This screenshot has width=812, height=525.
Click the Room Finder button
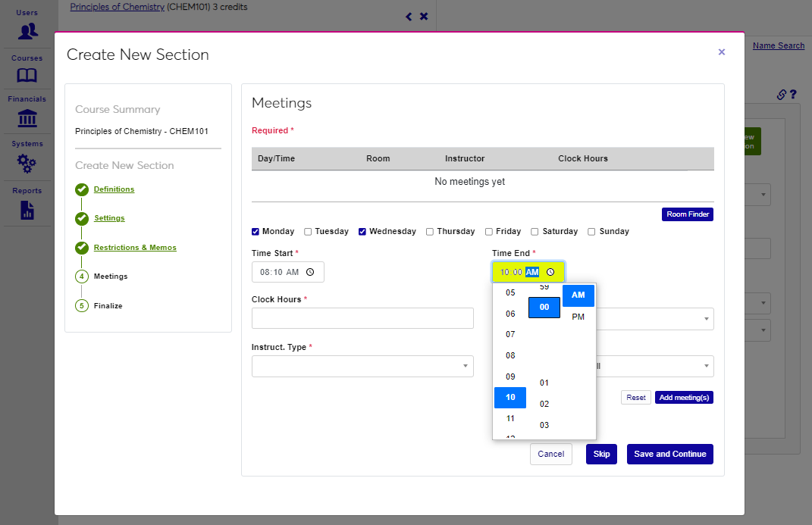point(687,214)
